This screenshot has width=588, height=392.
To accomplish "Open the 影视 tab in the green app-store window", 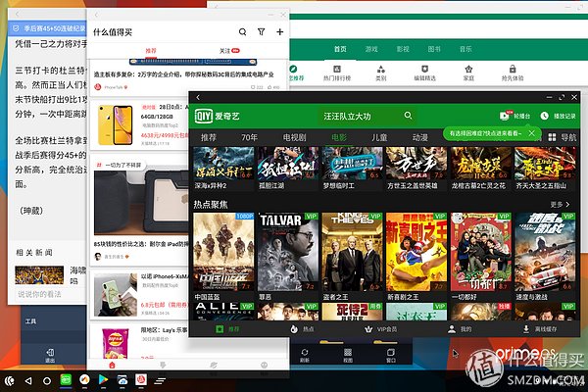I will point(403,49).
